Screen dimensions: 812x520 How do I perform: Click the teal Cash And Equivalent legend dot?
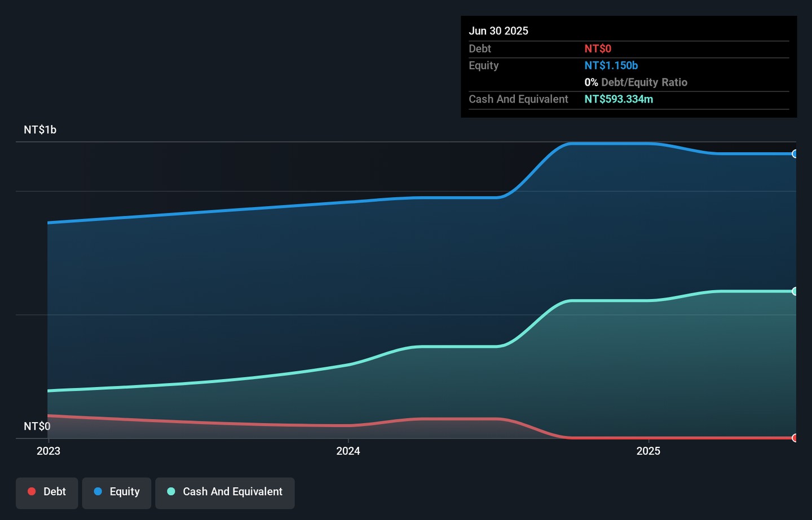tap(171, 492)
